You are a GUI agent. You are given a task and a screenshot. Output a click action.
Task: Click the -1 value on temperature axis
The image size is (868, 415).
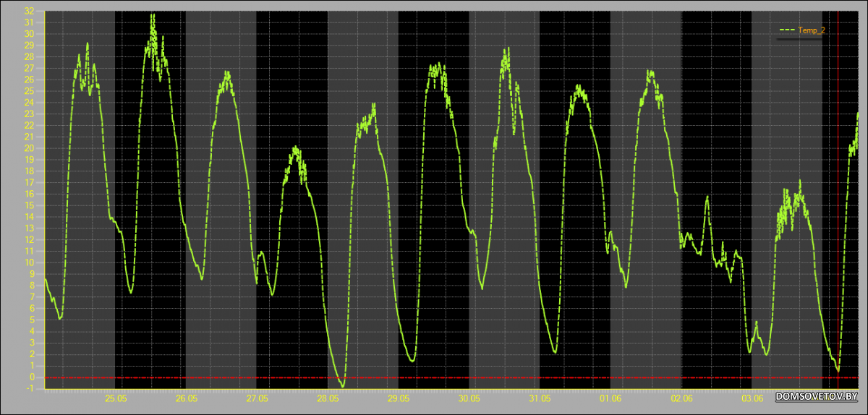click(30, 388)
